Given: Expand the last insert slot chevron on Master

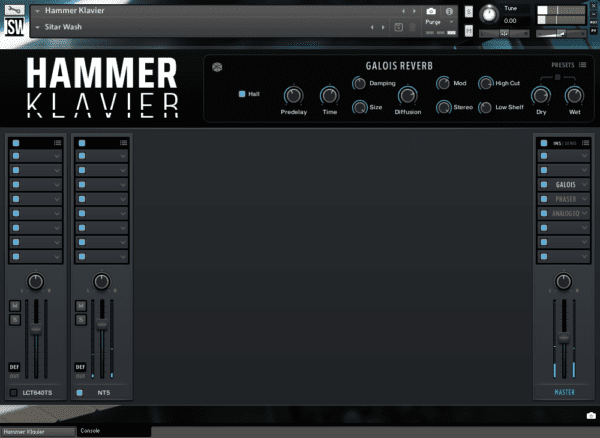Looking at the screenshot, I should click(x=584, y=256).
